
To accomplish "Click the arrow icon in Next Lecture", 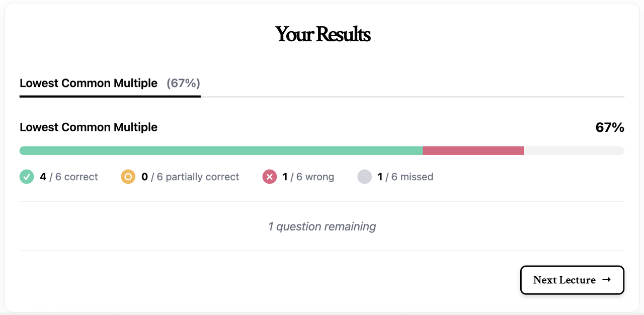I will point(606,280).
